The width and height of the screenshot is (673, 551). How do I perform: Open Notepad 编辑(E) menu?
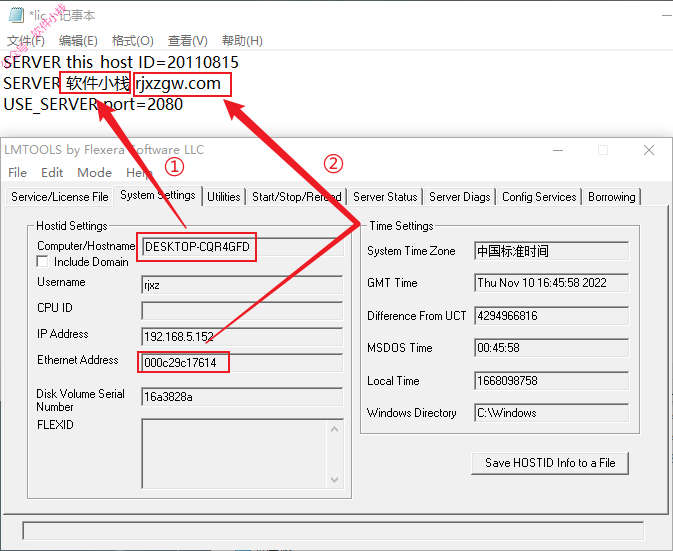78,41
